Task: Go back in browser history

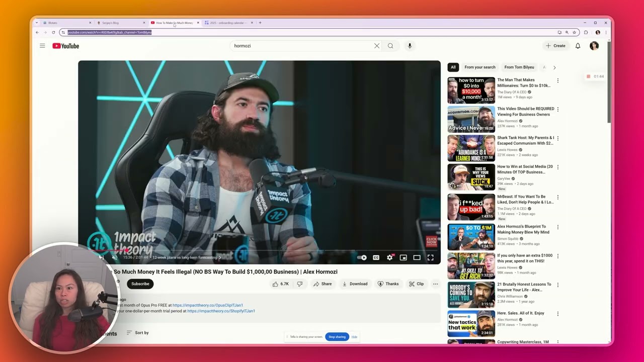Action: tap(37, 32)
